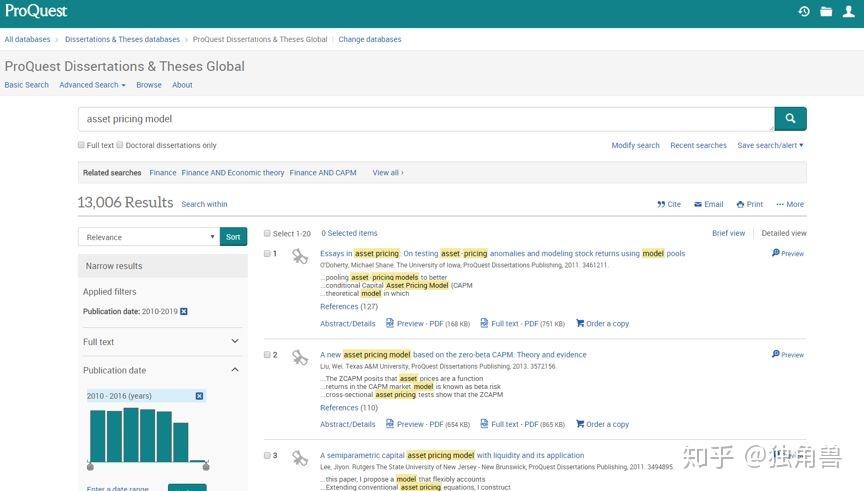Click the tallest bar in date histogram
This screenshot has height=491, width=864.
click(x=131, y=435)
